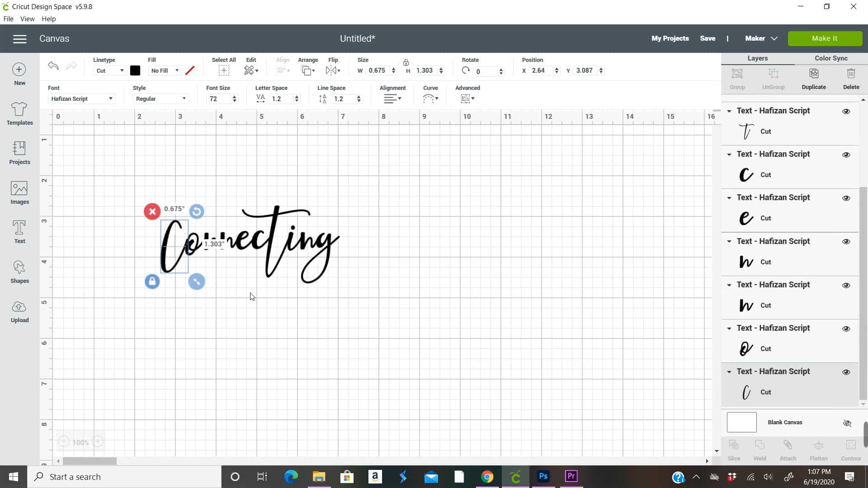Screen dimensions: 868x488
Task: Click the Duplicate layer icon
Action: click(x=814, y=73)
